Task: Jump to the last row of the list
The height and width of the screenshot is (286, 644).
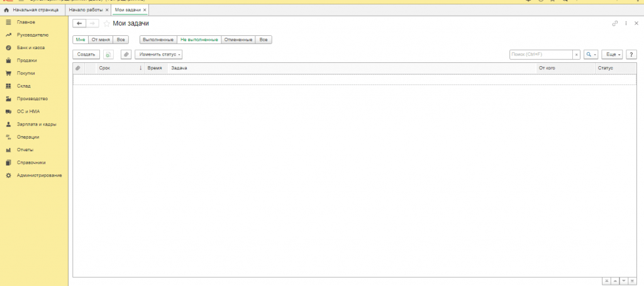Action: 632,281
